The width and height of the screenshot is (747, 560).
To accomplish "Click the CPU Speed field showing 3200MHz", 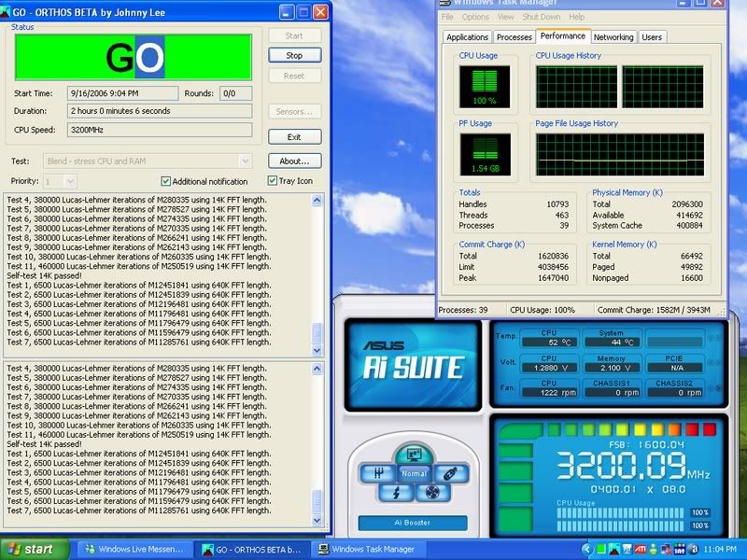I will tap(160, 130).
